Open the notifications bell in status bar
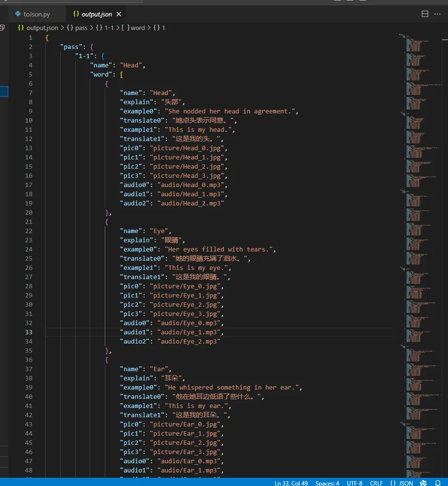Image resolution: width=448 pixels, height=486 pixels. pos(439,482)
